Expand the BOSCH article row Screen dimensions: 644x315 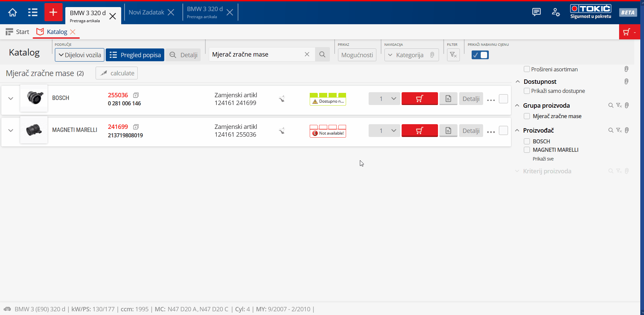click(11, 99)
